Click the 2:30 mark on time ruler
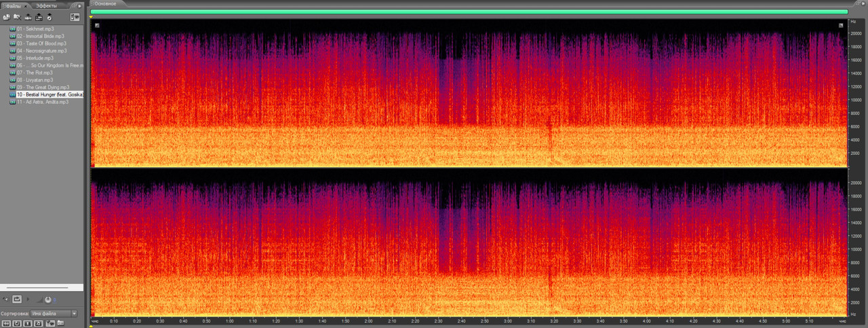 [438, 320]
